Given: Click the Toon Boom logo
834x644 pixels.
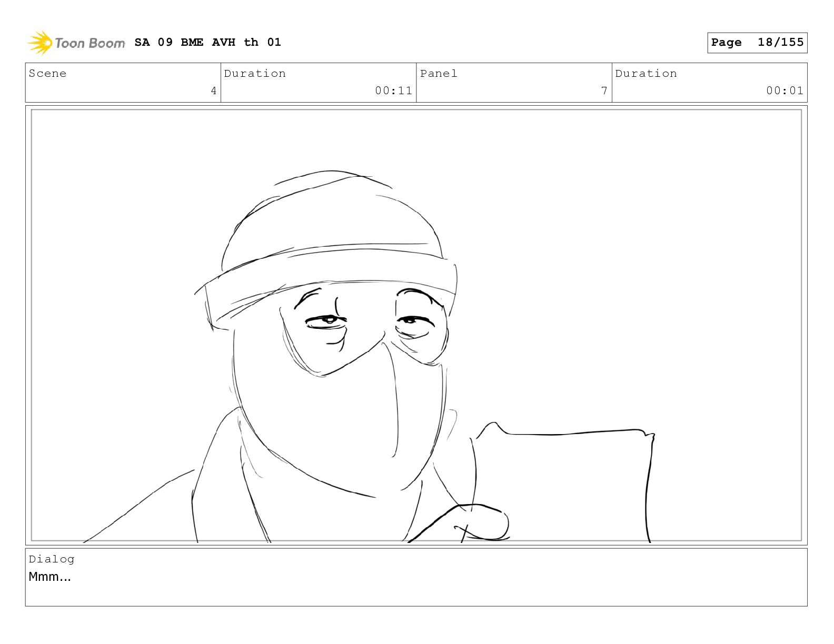Looking at the screenshot, I should [x=76, y=43].
